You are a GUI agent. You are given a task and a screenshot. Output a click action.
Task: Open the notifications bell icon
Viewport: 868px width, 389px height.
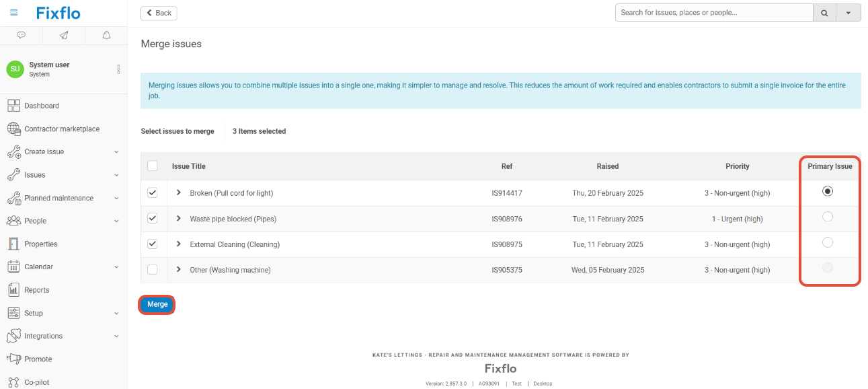point(106,35)
